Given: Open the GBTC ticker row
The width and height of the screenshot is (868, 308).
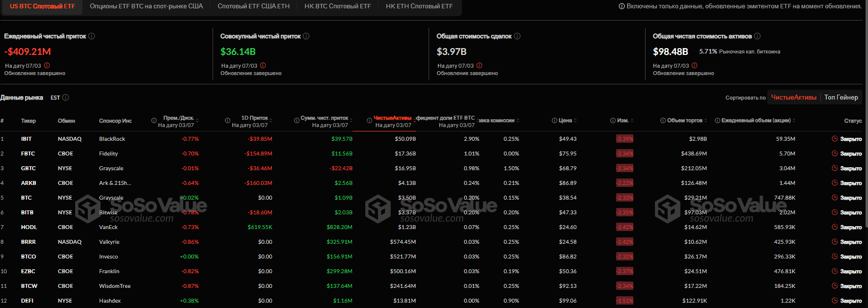Looking at the screenshot, I should coord(431,168).
